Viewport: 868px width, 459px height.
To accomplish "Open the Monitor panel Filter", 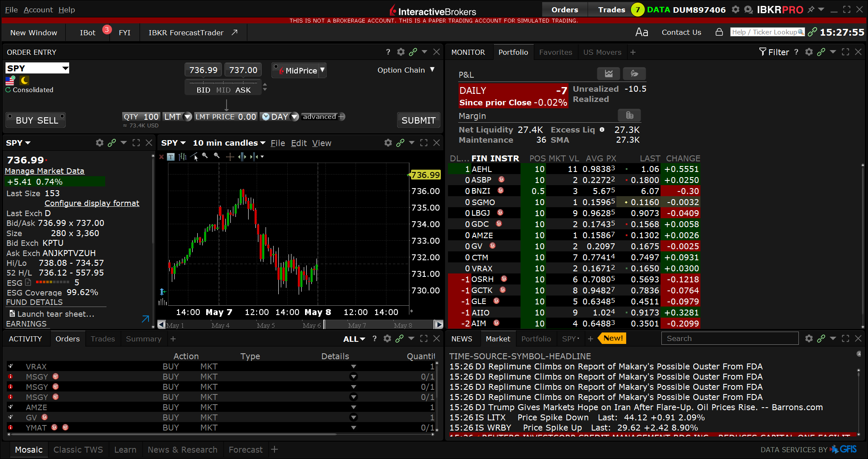I will (x=774, y=52).
